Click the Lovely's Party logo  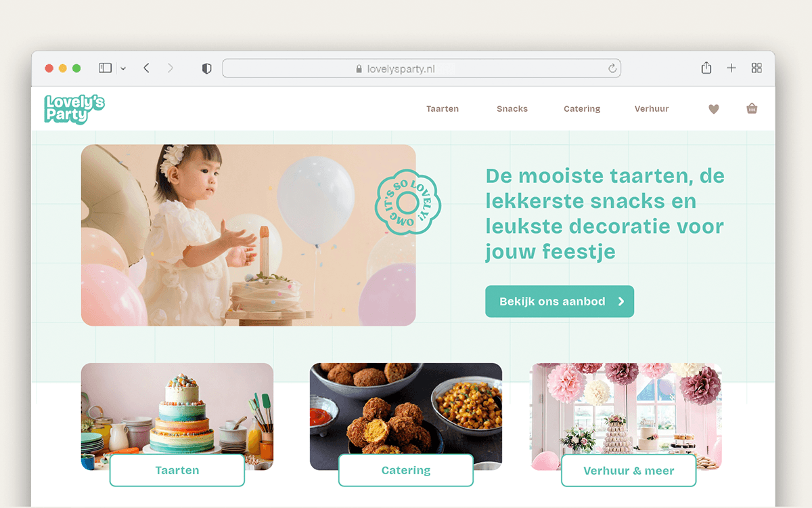pyautogui.click(x=74, y=109)
